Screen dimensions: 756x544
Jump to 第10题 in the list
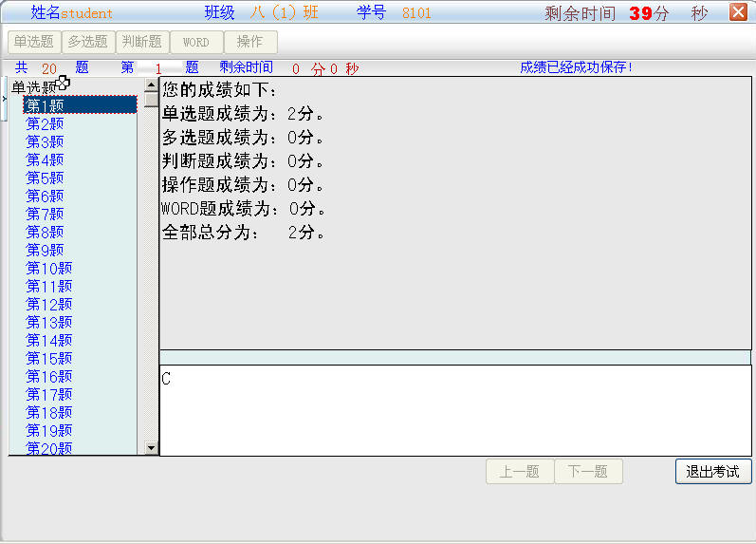pyautogui.click(x=48, y=268)
